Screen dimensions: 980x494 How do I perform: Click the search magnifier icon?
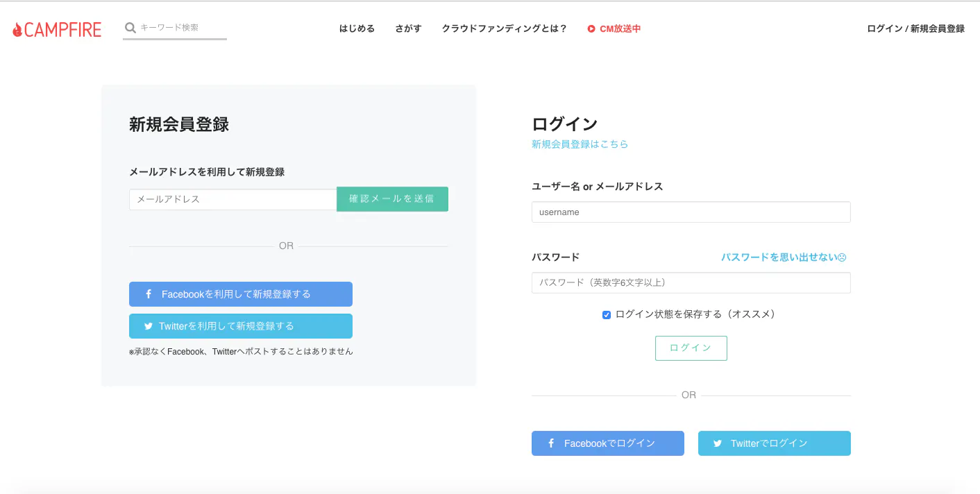[x=130, y=28]
